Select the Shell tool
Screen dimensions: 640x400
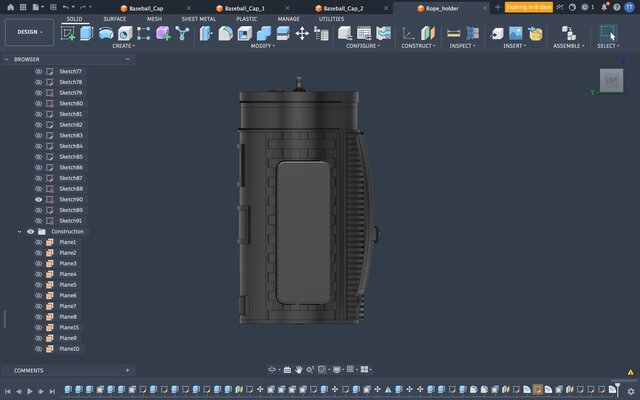(244, 33)
